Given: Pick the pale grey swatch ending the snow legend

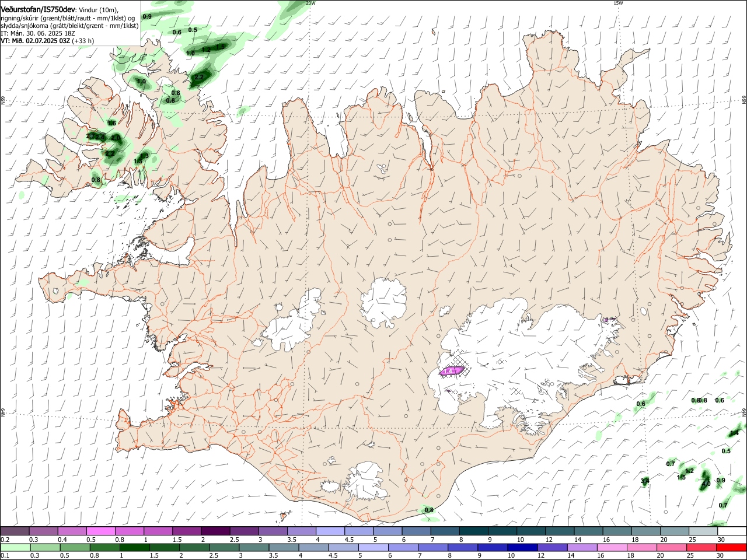Looking at the screenshot, I should coord(704,531).
